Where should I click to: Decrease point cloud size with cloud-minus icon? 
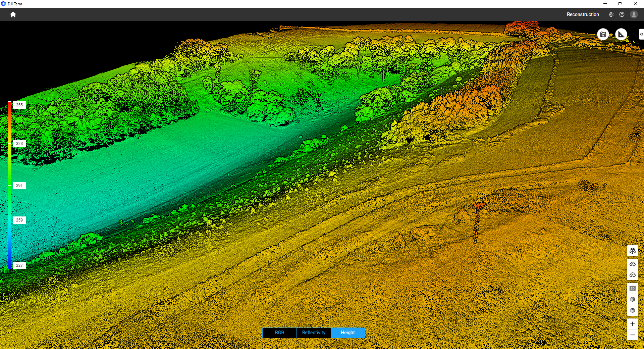point(632,275)
